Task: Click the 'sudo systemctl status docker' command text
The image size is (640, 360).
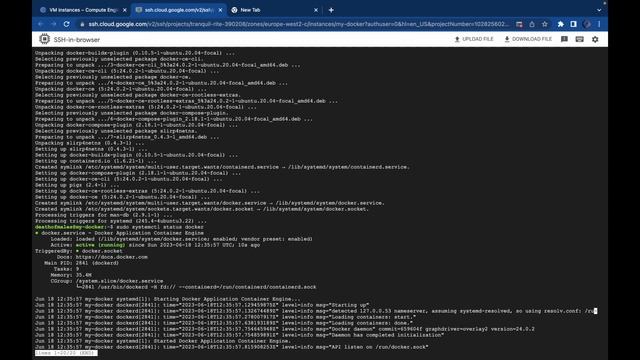Action: point(160,227)
